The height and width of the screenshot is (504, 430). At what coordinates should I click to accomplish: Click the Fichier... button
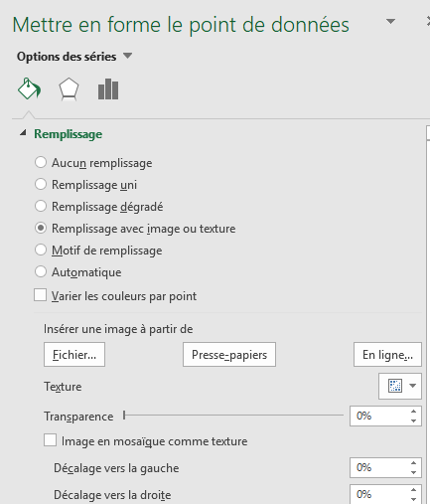pyautogui.click(x=74, y=355)
